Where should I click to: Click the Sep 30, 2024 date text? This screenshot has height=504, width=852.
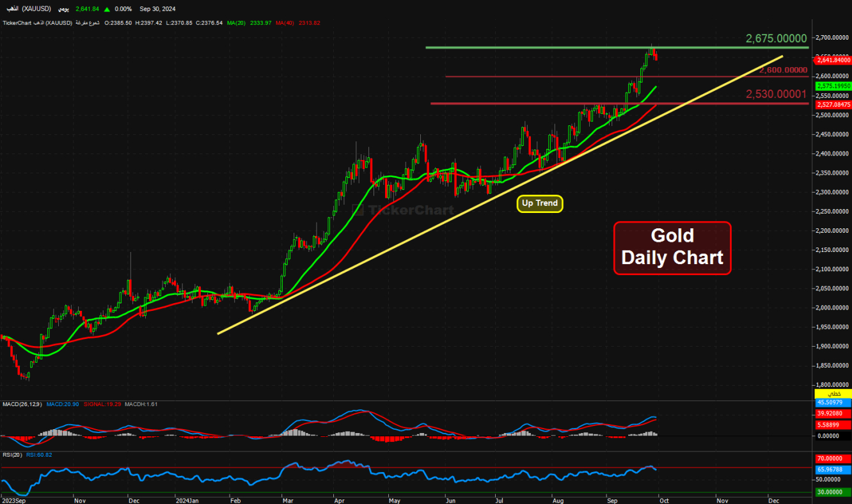pos(157,9)
